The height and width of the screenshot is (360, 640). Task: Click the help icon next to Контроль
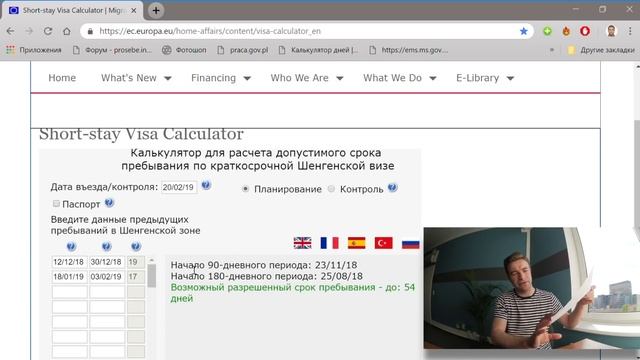392,188
